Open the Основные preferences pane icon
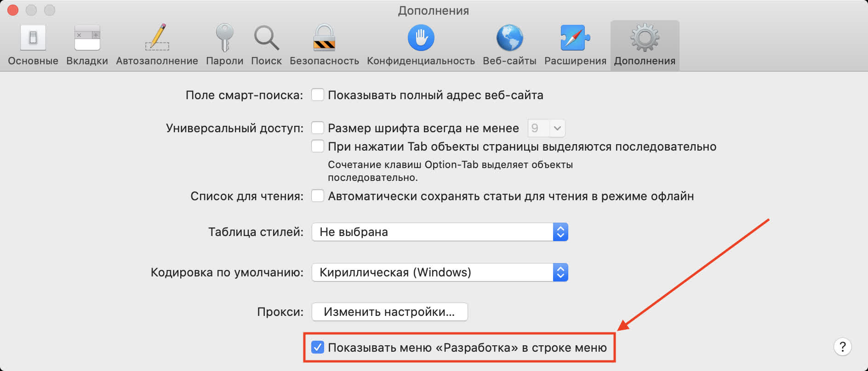Image resolution: width=868 pixels, height=371 pixels. pyautogui.click(x=33, y=38)
